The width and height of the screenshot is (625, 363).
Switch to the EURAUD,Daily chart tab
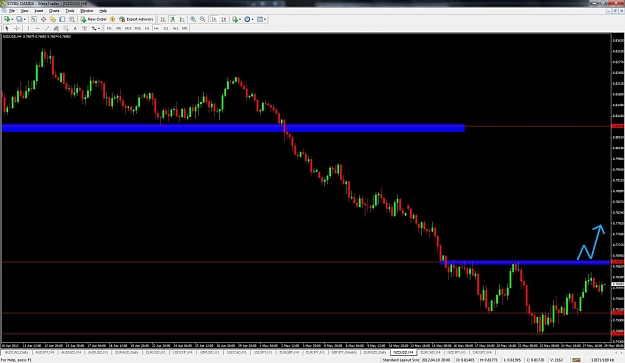click(127, 353)
